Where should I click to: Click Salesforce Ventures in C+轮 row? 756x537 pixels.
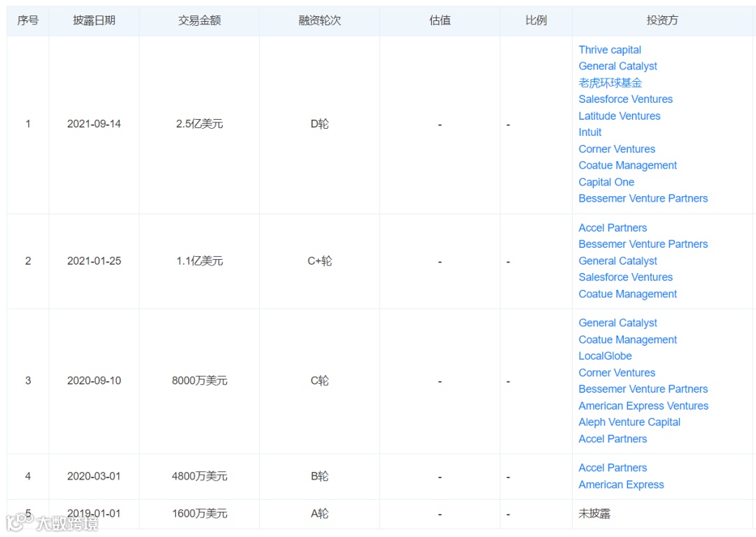coord(625,277)
